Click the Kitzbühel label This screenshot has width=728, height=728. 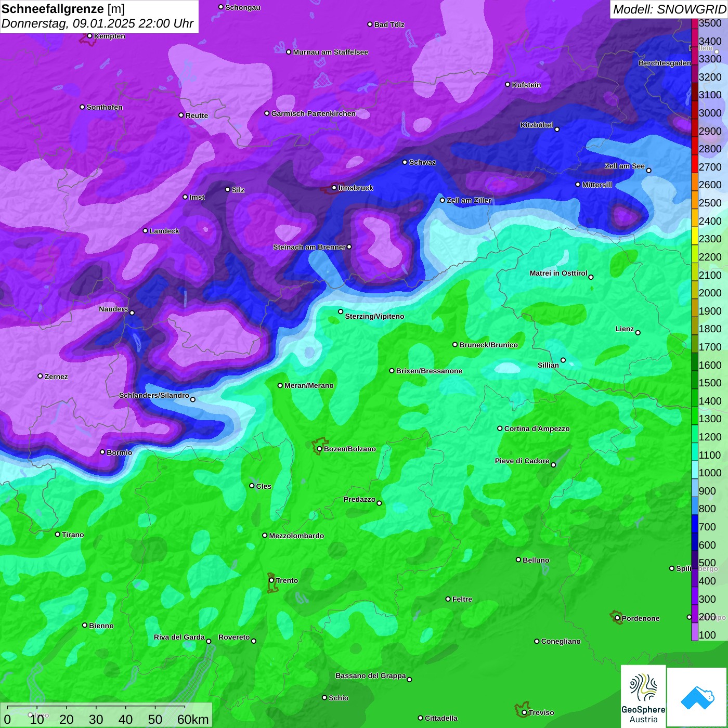[537, 125]
